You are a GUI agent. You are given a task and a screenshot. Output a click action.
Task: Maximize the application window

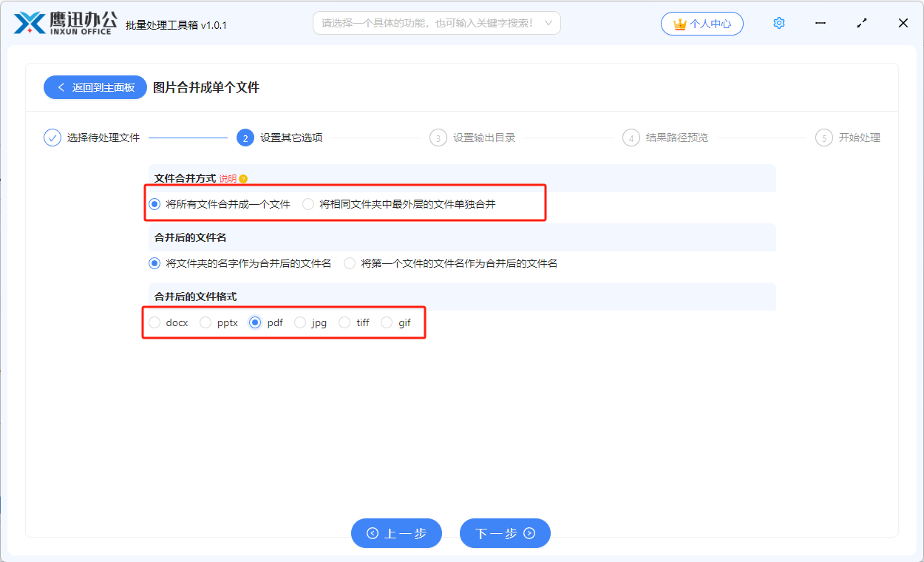(862, 23)
